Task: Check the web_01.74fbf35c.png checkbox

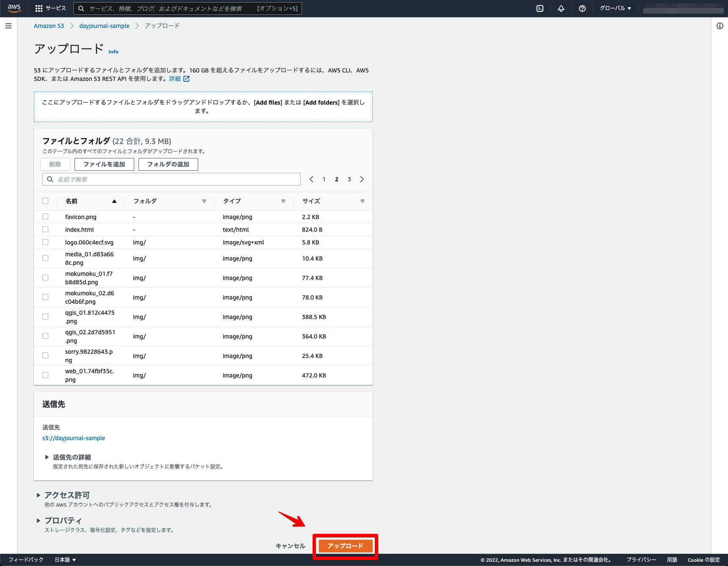Action: click(45, 375)
